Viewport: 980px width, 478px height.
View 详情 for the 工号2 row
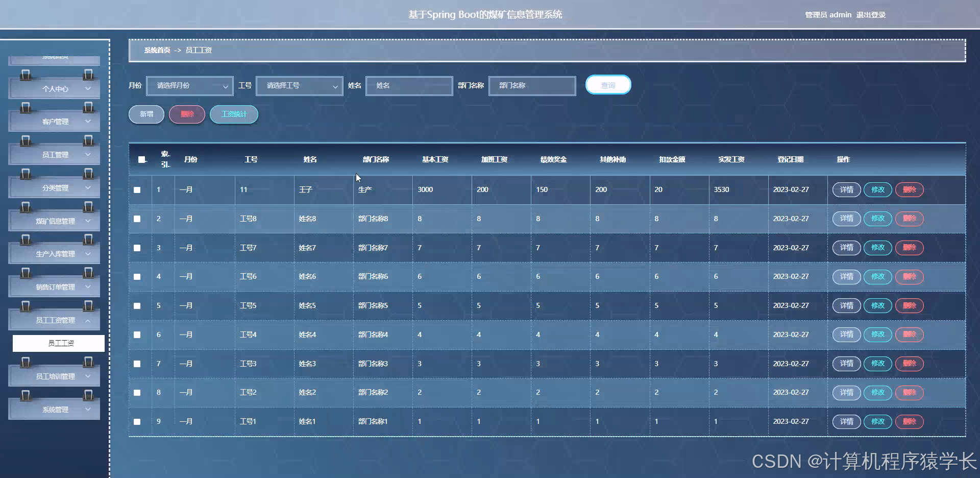coord(847,393)
